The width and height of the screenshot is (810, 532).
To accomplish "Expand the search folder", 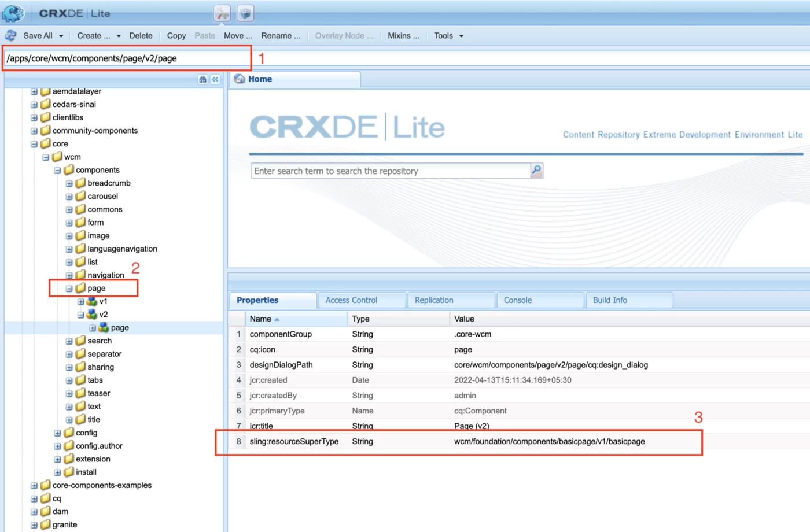I will click(69, 341).
